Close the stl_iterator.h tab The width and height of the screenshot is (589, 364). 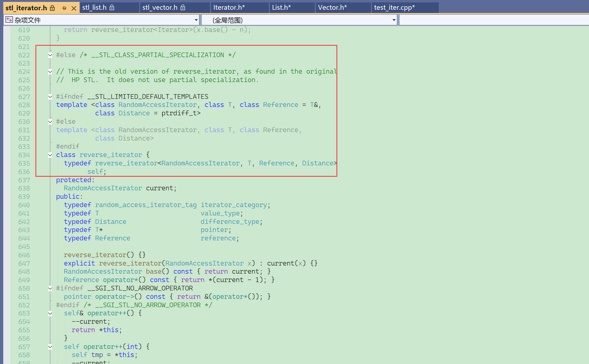pos(74,8)
